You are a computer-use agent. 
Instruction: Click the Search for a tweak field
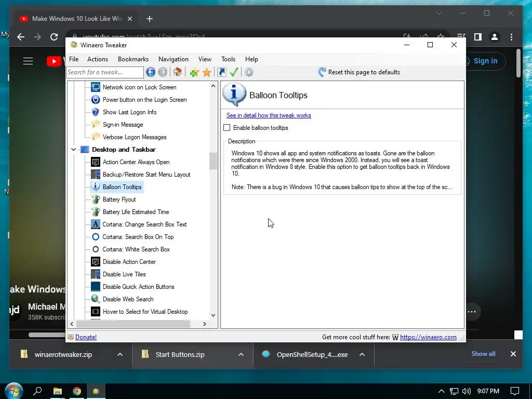tap(105, 72)
